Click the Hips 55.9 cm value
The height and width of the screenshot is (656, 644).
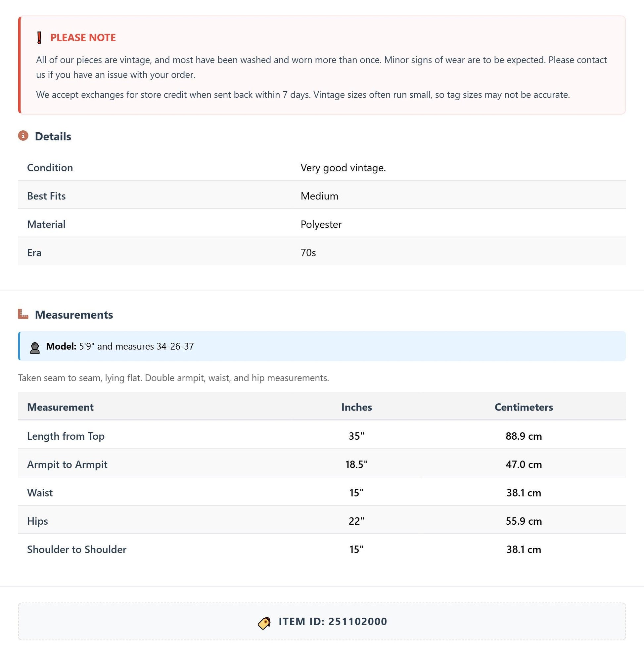point(524,521)
